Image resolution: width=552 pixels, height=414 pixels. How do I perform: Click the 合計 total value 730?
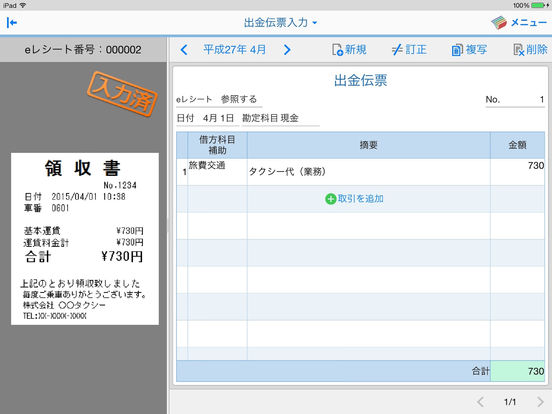[518, 371]
